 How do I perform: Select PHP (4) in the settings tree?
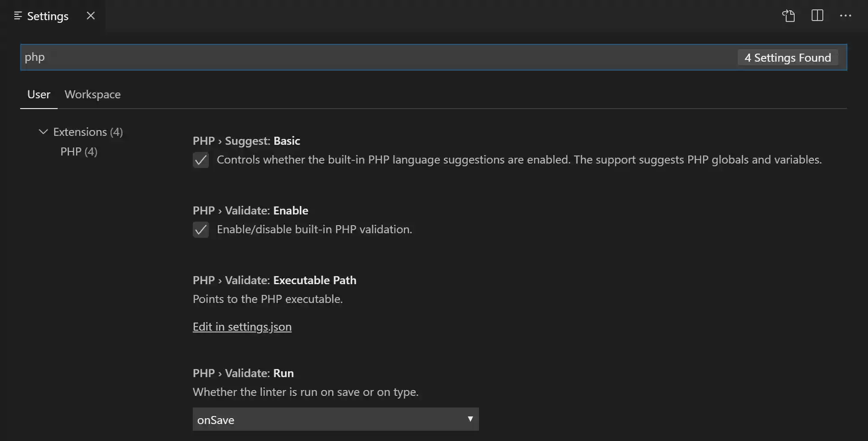pos(78,151)
